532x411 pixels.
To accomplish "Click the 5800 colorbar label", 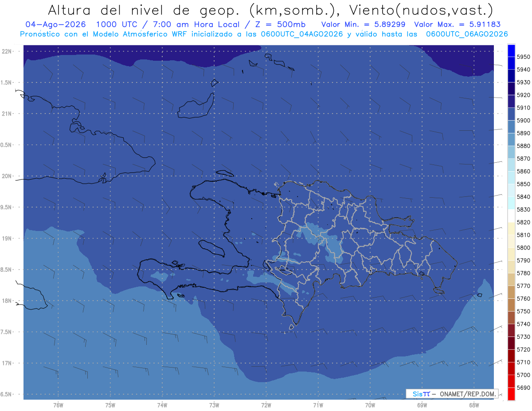I will [x=523, y=247].
